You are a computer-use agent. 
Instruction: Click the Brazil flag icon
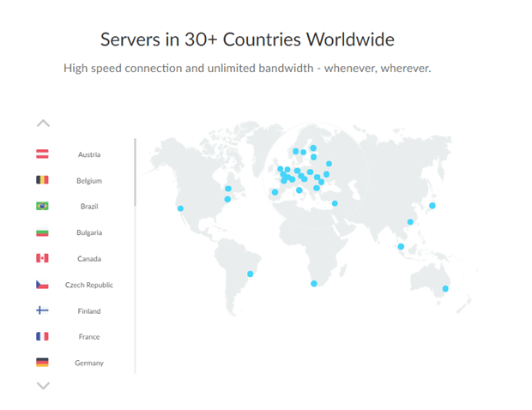pyautogui.click(x=42, y=206)
